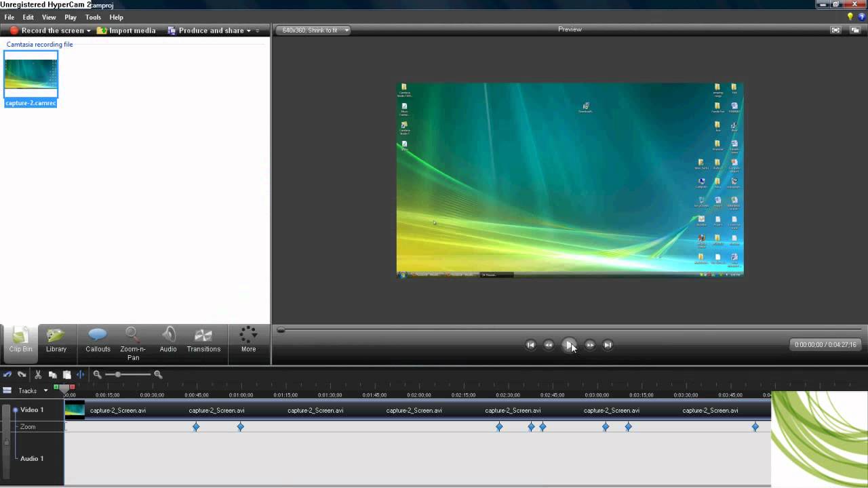
Task: Click the Paste clipboard icon
Action: click(x=66, y=374)
